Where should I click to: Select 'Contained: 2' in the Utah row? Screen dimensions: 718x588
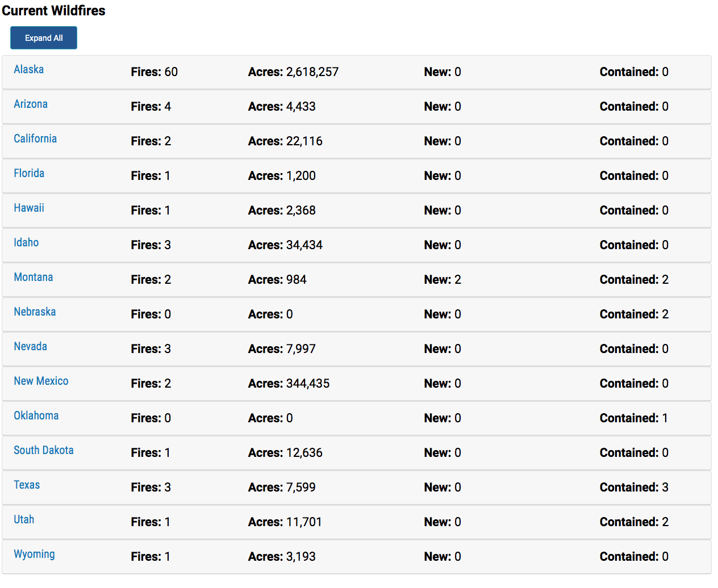pos(634,522)
